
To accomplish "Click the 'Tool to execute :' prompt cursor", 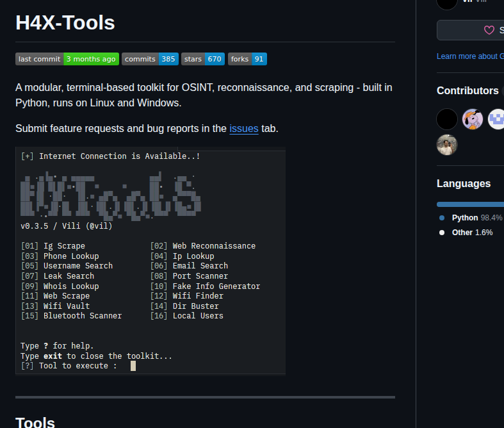I will coord(133,366).
